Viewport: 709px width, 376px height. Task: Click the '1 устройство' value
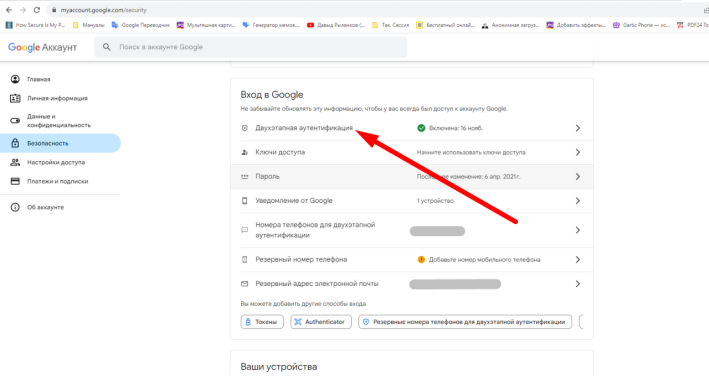435,201
